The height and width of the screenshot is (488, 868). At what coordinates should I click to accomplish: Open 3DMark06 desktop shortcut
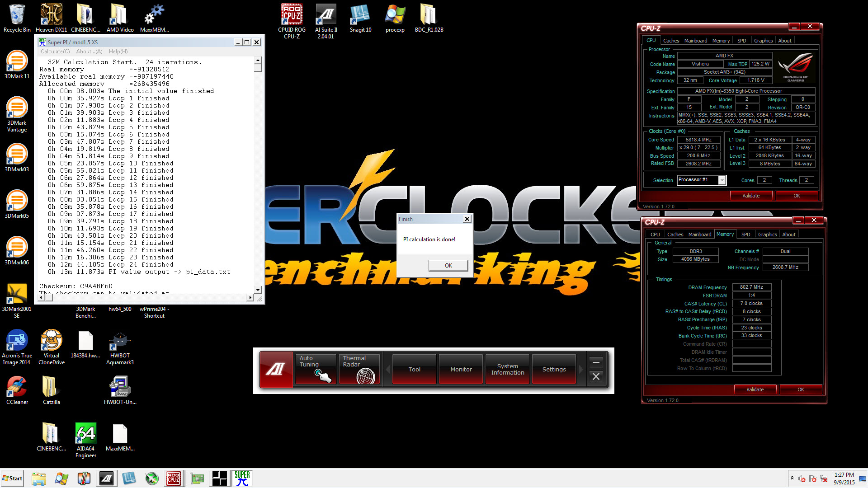[x=17, y=251]
